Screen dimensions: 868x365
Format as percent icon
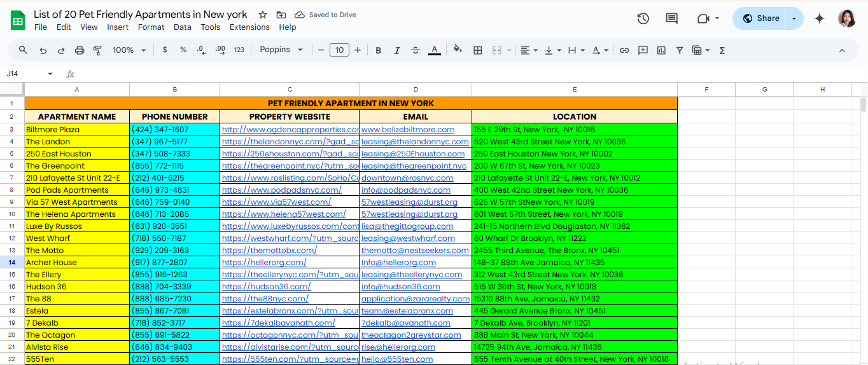click(183, 50)
